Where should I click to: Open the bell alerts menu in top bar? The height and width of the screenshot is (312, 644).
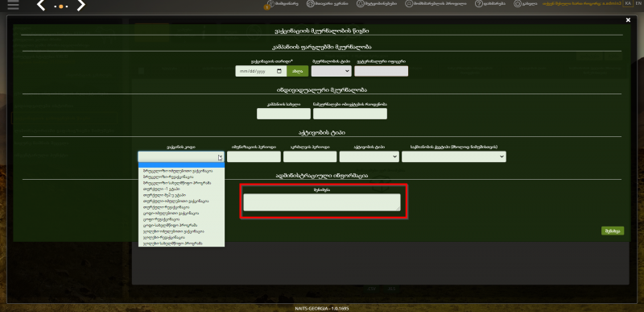click(361, 4)
